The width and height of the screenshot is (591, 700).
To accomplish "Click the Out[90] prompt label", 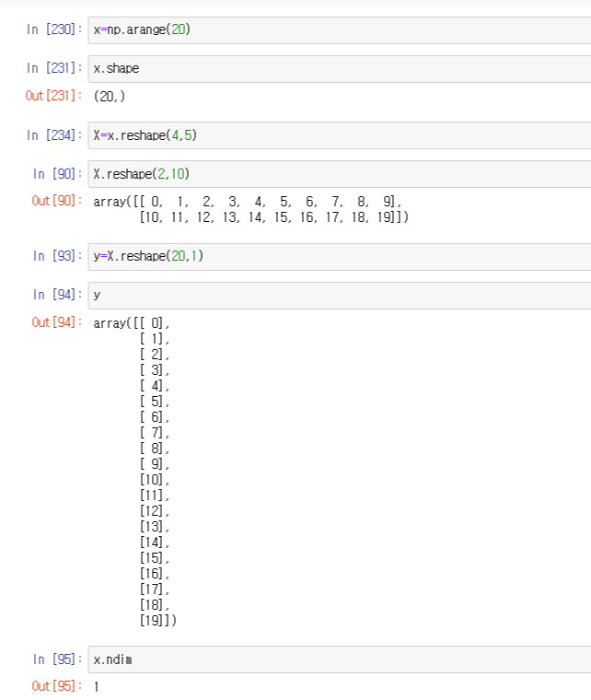I will click(57, 201).
